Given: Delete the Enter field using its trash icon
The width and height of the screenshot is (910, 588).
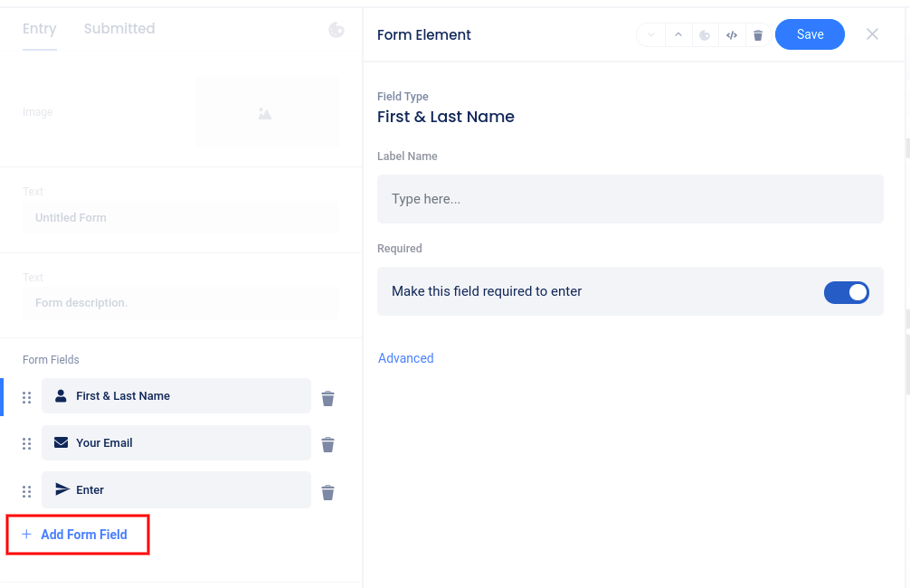Looking at the screenshot, I should [x=328, y=492].
